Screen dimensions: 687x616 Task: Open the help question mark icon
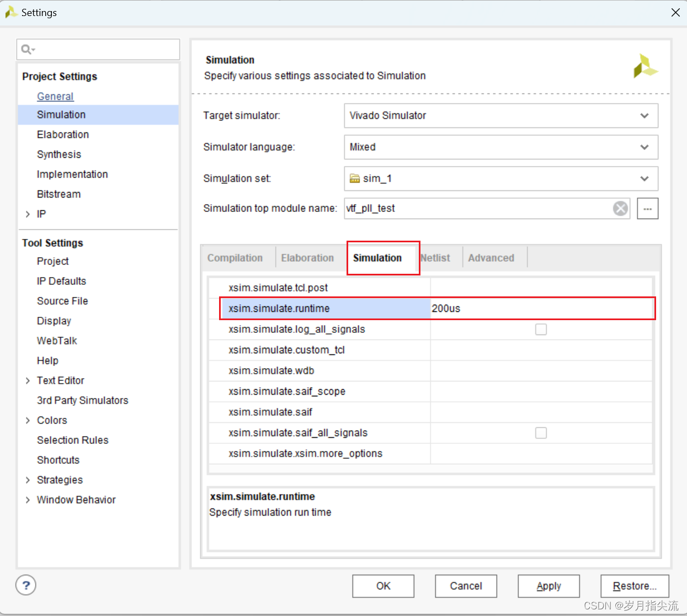pos(26,585)
